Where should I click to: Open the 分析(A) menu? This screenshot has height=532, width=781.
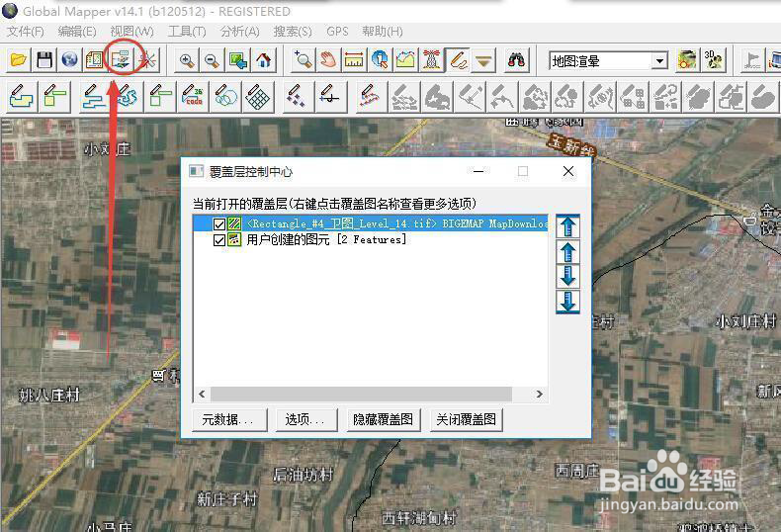click(x=240, y=32)
